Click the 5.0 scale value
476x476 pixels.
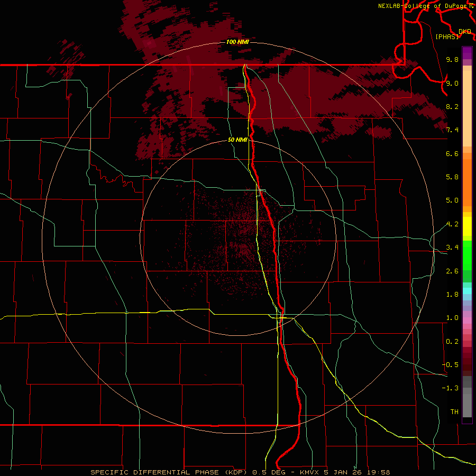click(452, 200)
